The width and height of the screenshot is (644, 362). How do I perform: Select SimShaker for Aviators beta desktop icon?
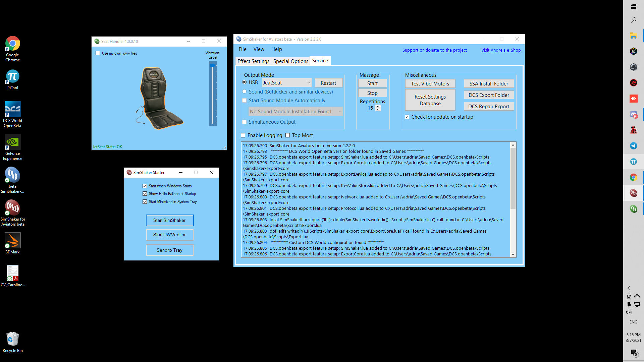click(x=12, y=213)
